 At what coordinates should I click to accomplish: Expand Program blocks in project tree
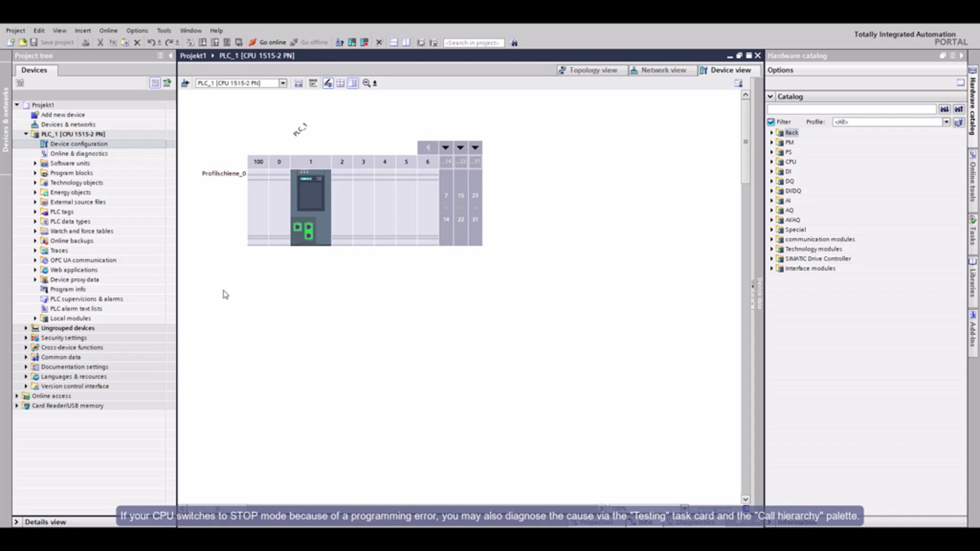35,173
